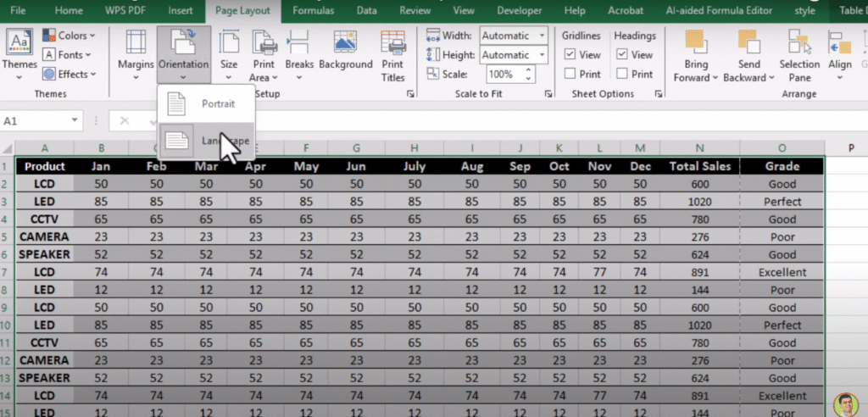Open the Insert ribbon tab

tap(180, 10)
